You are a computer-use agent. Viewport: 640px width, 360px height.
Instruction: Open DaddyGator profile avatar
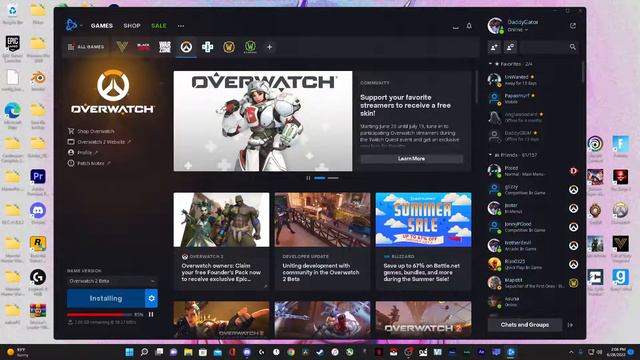click(x=495, y=26)
